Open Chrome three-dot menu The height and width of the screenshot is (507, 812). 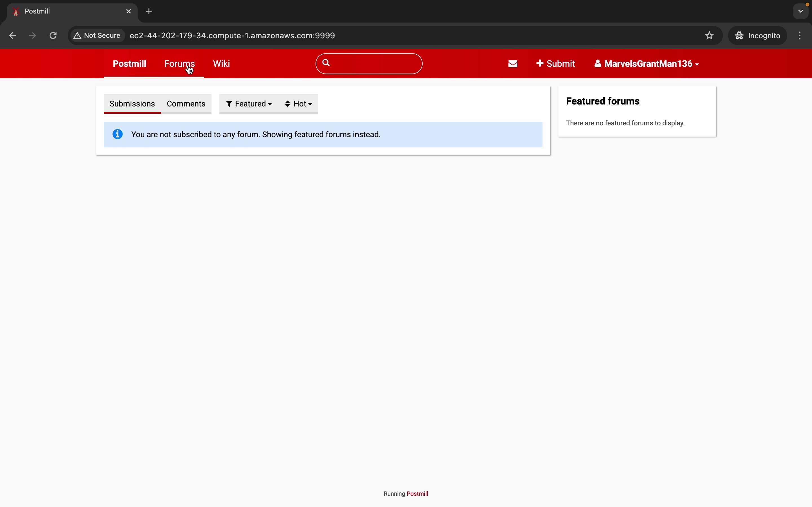pyautogui.click(x=800, y=35)
